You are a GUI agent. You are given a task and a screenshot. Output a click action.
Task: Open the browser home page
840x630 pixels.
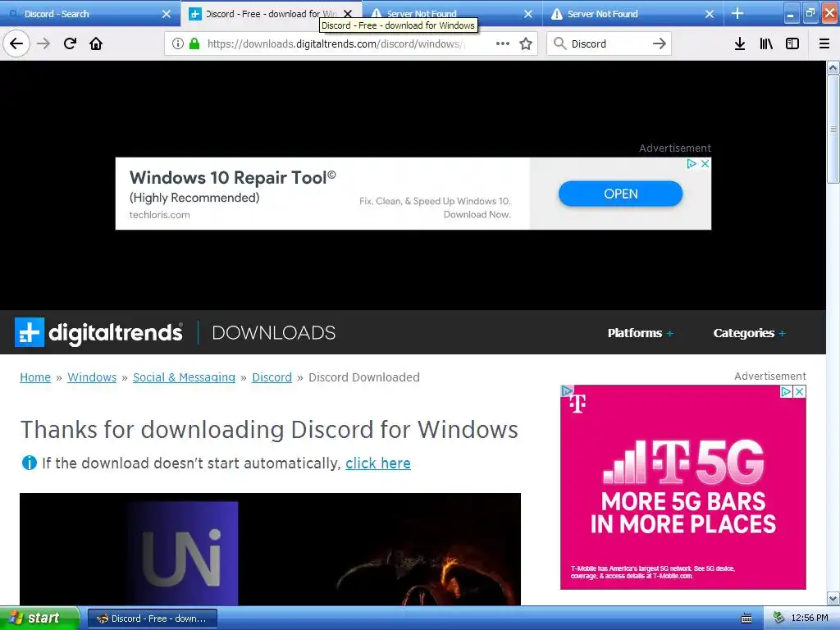96,43
